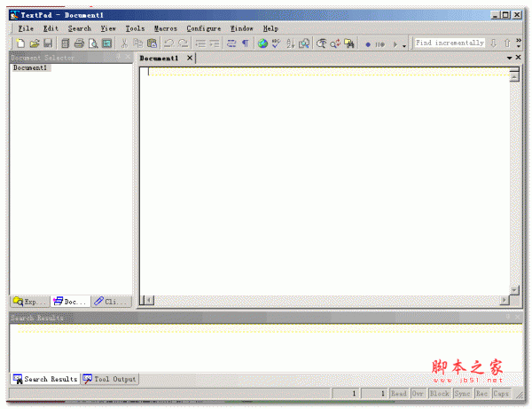Open the Help menu
532x409 pixels.
coord(270,28)
